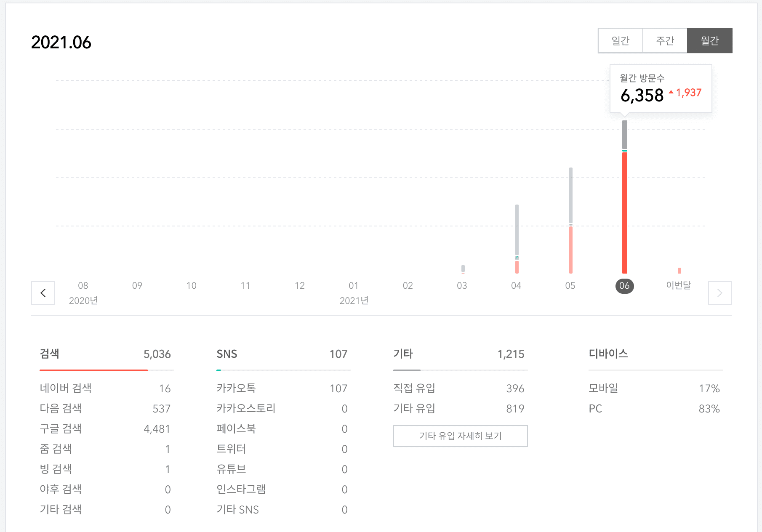Click the 2021.06 date title
This screenshot has width=762, height=532.
tap(61, 42)
